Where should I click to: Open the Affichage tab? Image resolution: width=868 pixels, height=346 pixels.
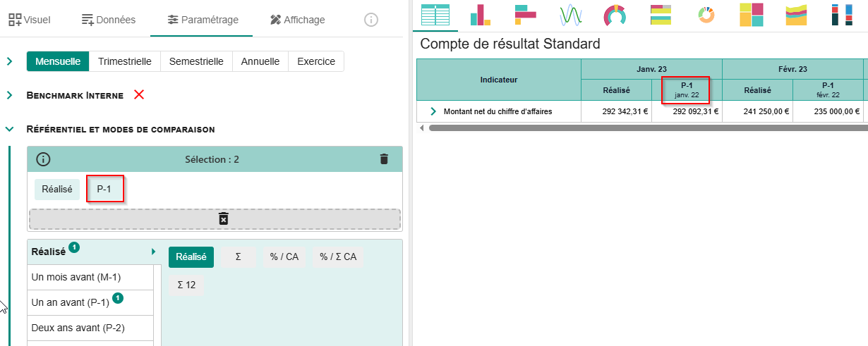click(x=297, y=20)
